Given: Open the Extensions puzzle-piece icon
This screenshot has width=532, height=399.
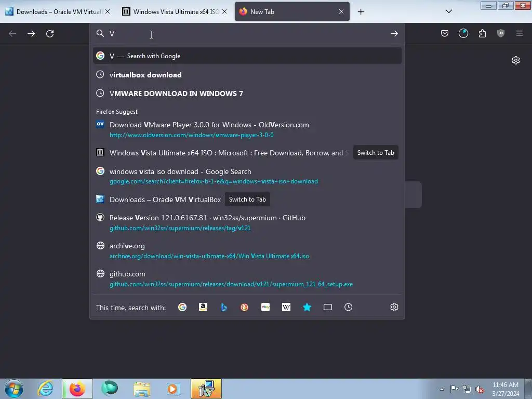Looking at the screenshot, I should coord(482,33).
